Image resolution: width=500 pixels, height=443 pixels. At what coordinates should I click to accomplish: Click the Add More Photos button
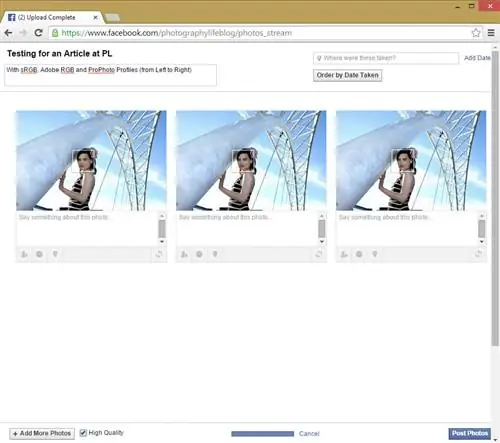coord(42,433)
